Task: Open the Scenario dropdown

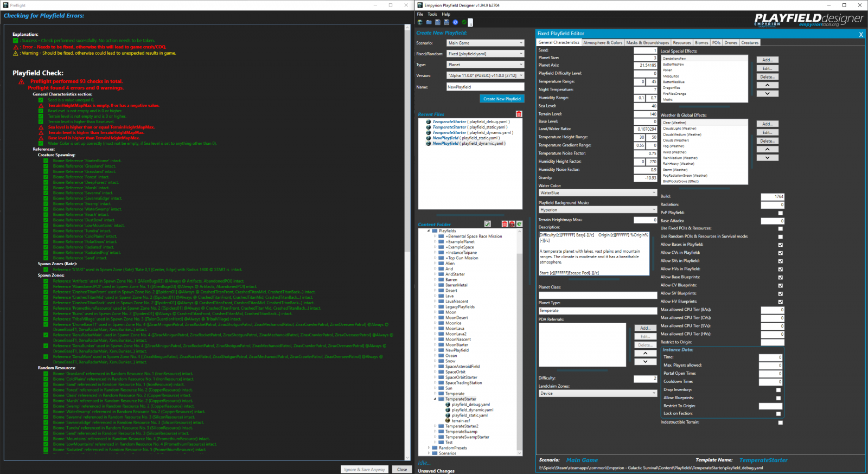Action: coord(486,43)
